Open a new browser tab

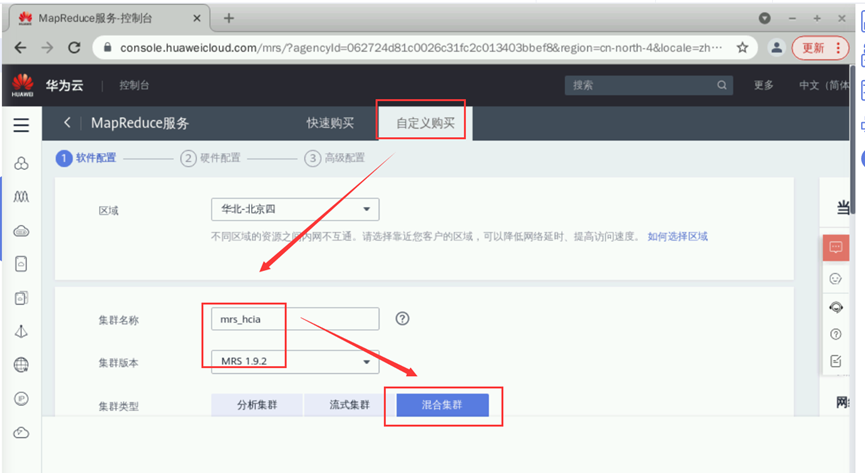228,18
